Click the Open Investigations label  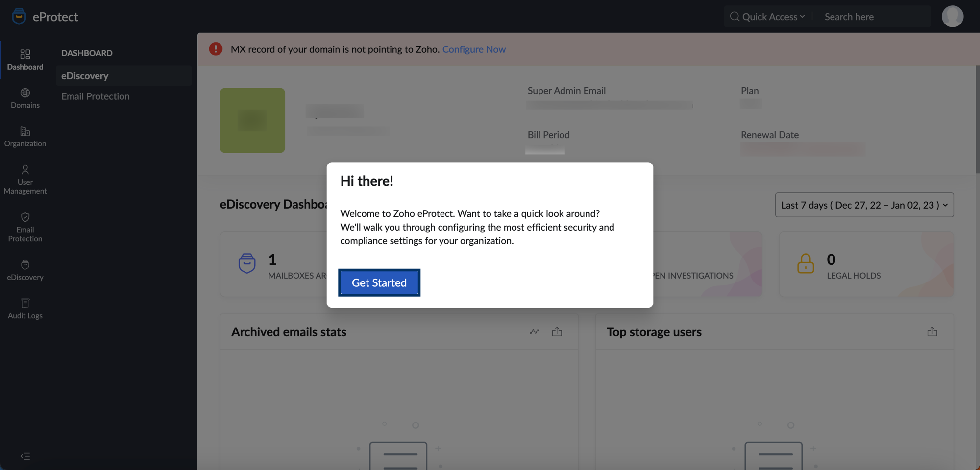(x=693, y=276)
